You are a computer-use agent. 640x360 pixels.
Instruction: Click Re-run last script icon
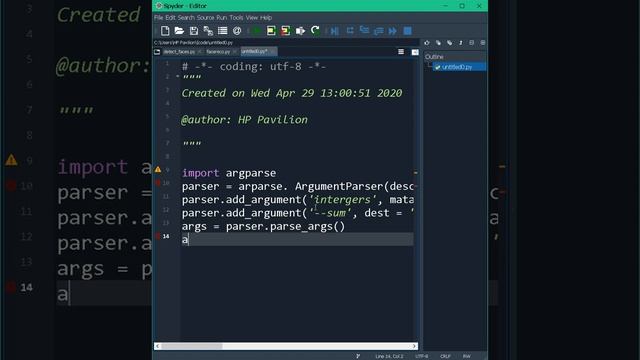[315, 31]
